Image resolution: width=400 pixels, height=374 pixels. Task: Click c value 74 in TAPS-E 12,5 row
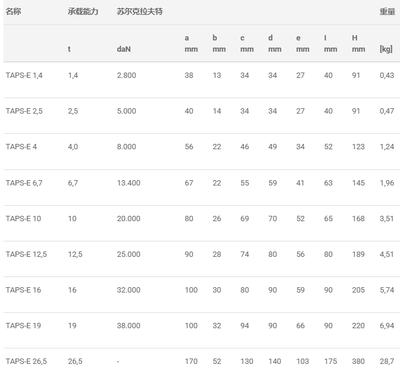click(x=245, y=254)
